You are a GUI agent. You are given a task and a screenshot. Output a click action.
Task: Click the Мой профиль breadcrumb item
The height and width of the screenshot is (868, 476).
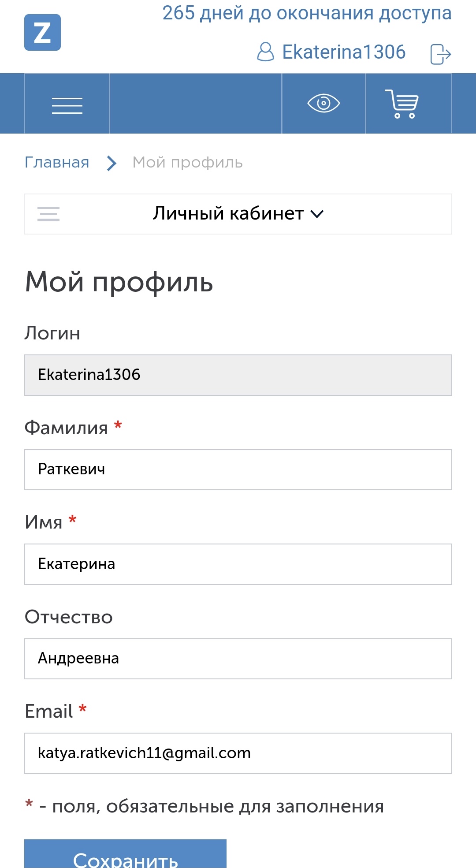(x=187, y=163)
